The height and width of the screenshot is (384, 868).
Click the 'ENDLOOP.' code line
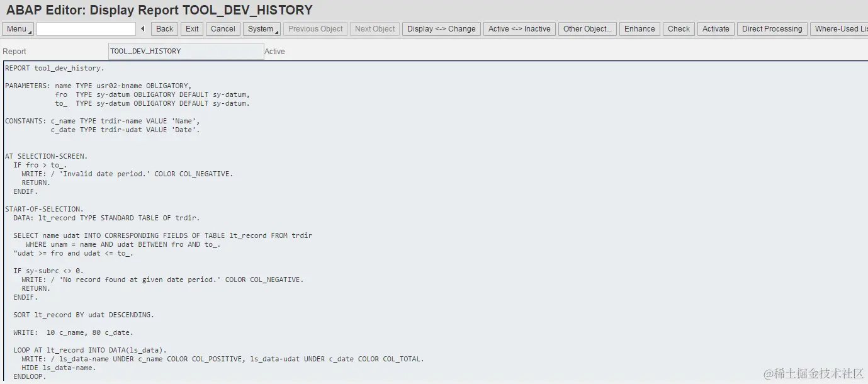click(x=30, y=376)
